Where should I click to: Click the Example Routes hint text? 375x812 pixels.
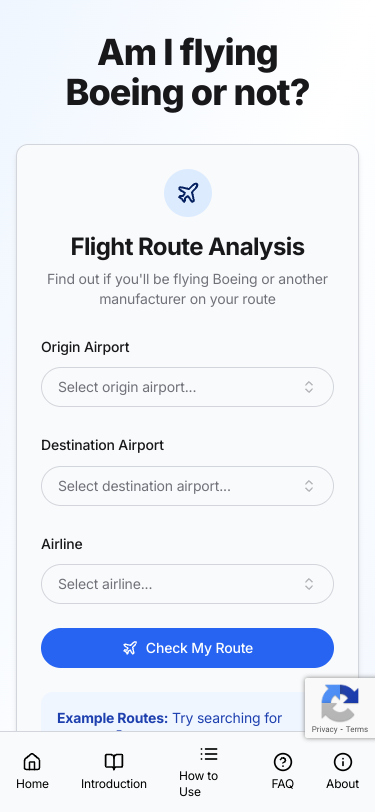(169, 718)
